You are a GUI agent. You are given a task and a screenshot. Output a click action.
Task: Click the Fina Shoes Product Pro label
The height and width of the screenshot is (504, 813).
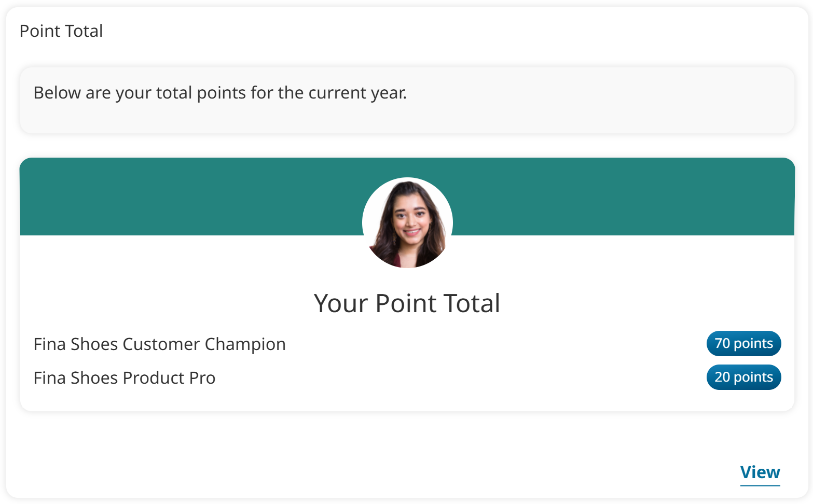click(124, 377)
